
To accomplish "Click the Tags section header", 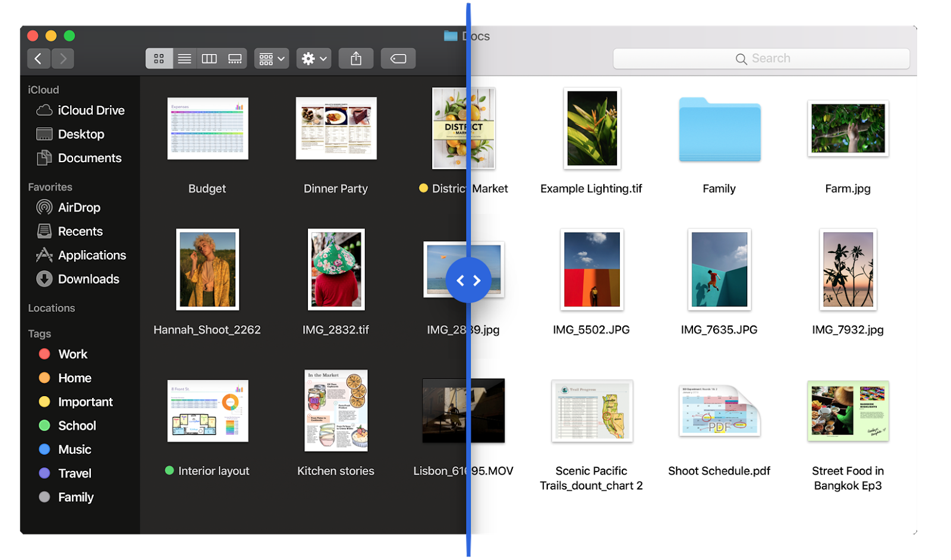I will tap(39, 334).
